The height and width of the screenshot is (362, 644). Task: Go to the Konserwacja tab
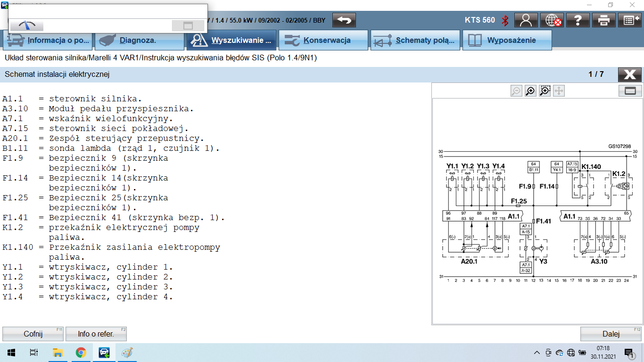(x=323, y=40)
